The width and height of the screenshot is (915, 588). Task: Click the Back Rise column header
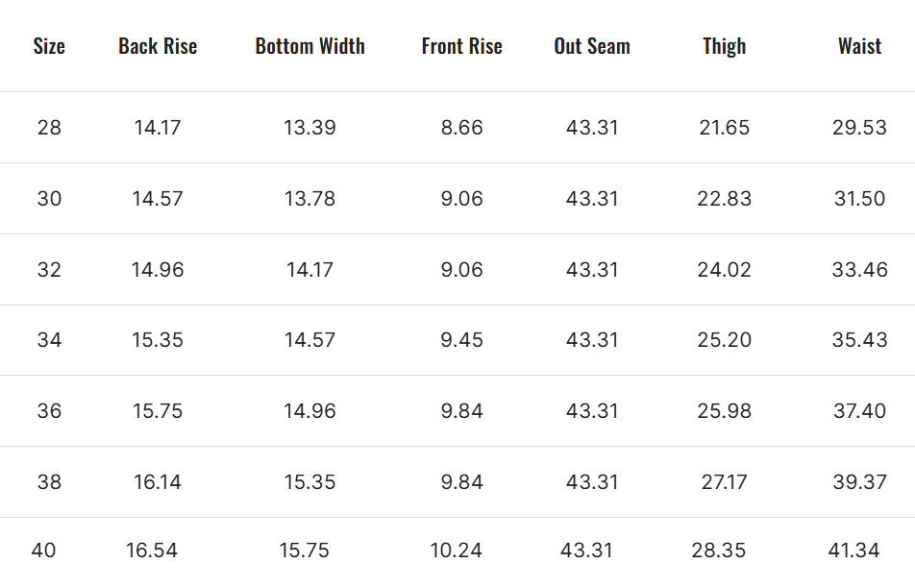[158, 46]
